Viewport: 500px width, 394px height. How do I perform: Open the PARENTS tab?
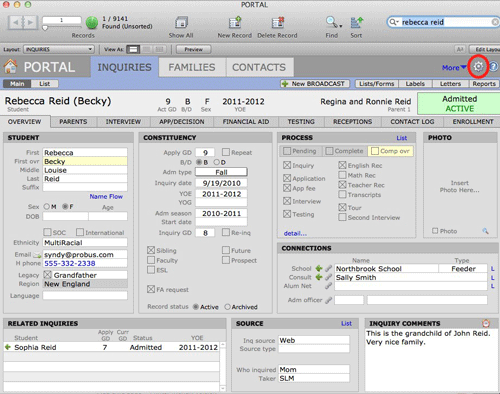(73, 122)
